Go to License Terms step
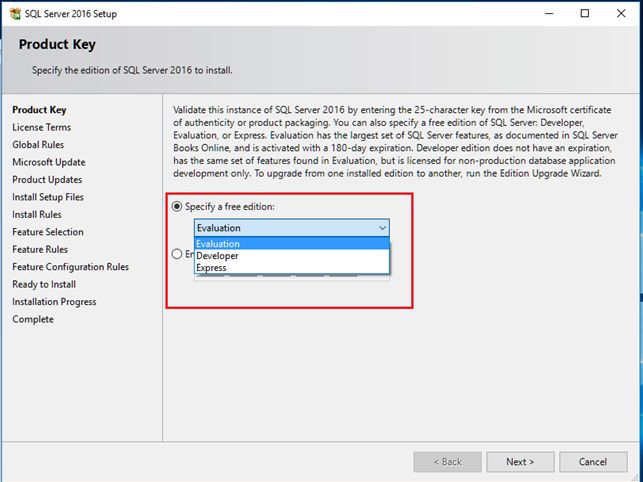This screenshot has width=643, height=482. tap(42, 127)
